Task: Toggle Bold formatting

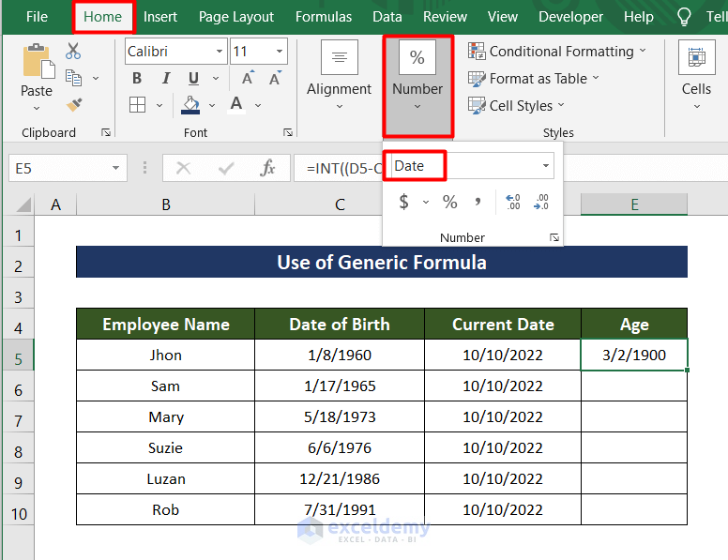Action: (137, 78)
